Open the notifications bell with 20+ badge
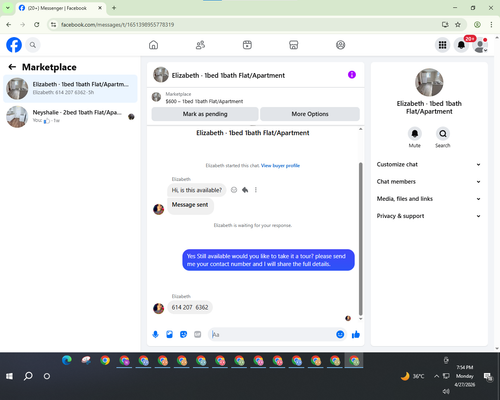This screenshot has width=500, height=400. (461, 45)
